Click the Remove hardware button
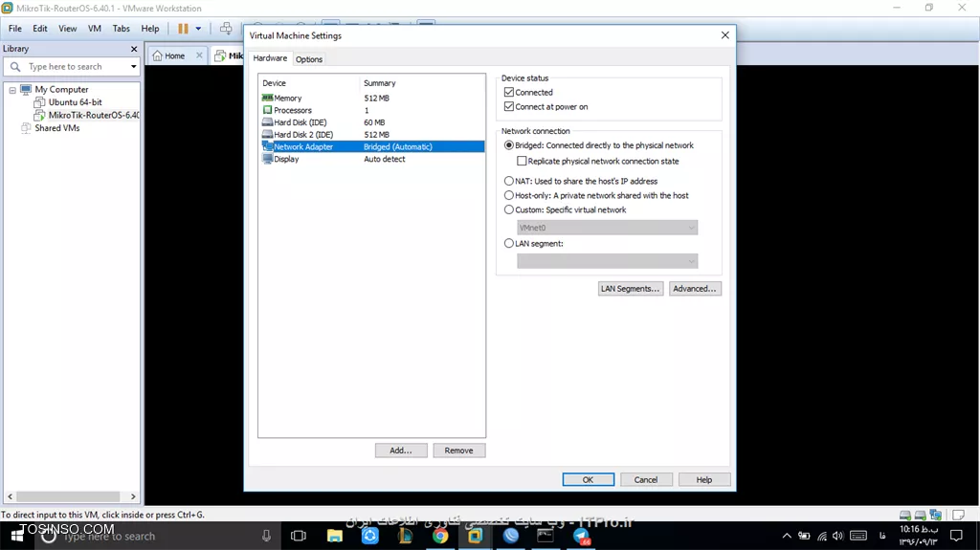 tap(458, 451)
